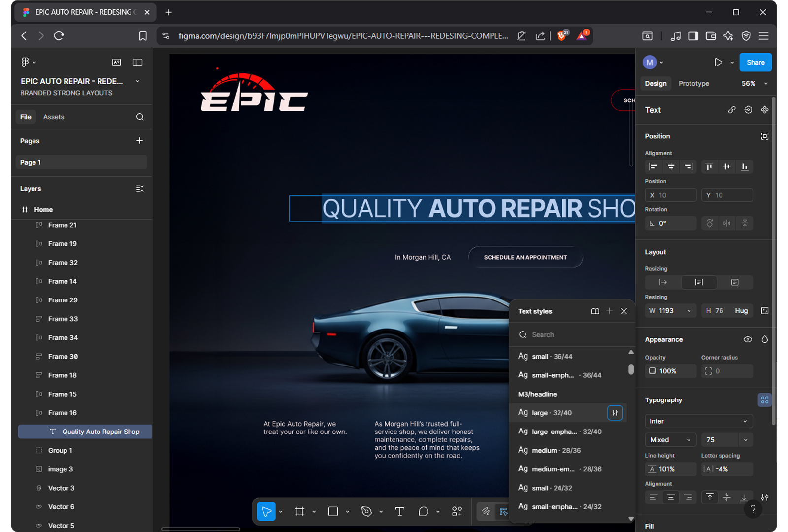
Task: Switch to the Prototype tab
Action: [693, 84]
